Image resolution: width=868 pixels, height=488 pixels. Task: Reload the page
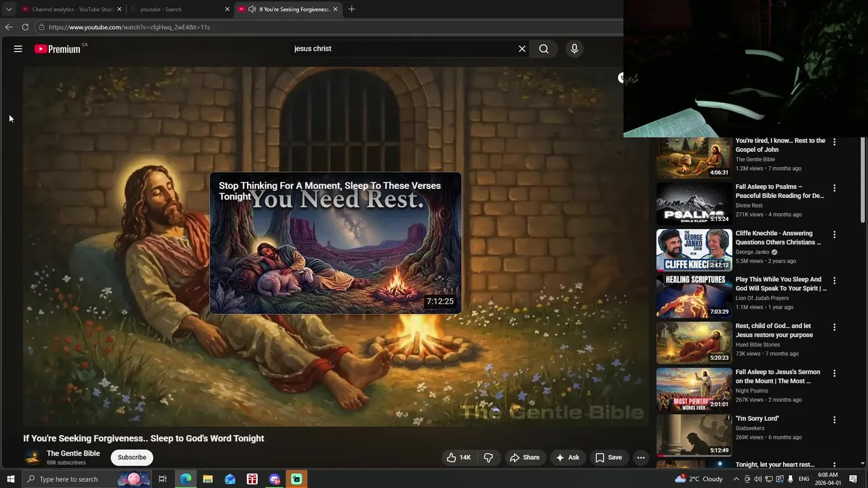tap(25, 27)
